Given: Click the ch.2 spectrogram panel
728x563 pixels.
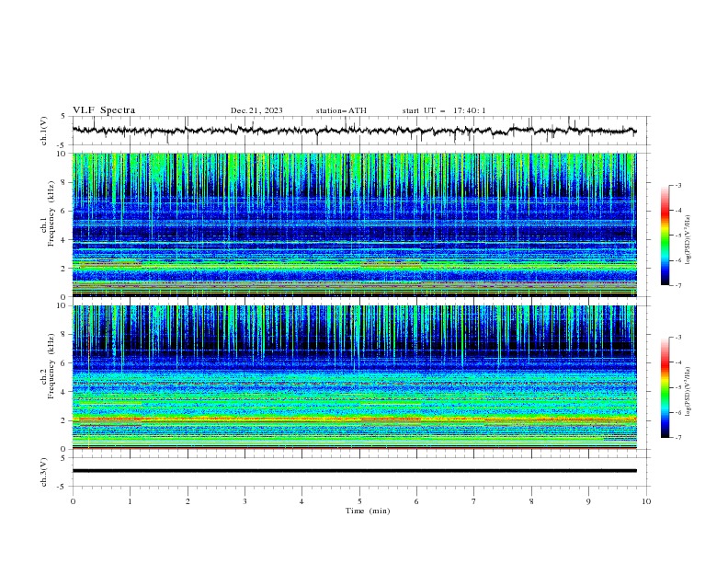Looking at the screenshot, I should [x=354, y=377].
